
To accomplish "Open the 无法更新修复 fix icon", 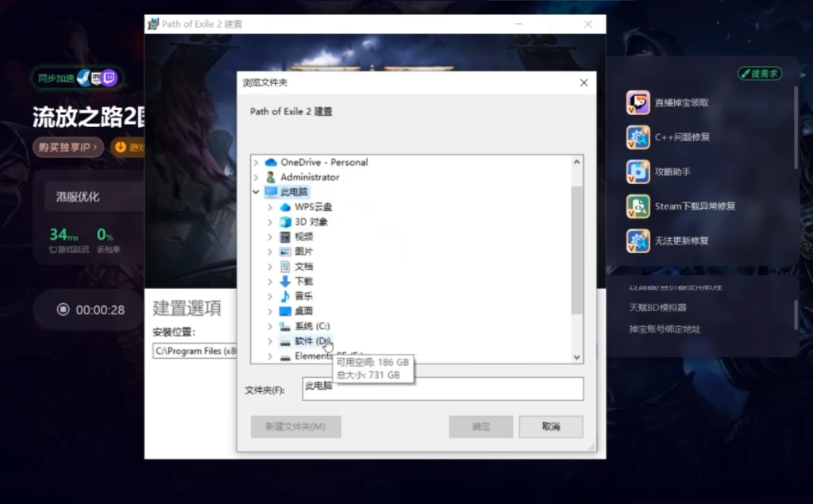I will point(638,240).
